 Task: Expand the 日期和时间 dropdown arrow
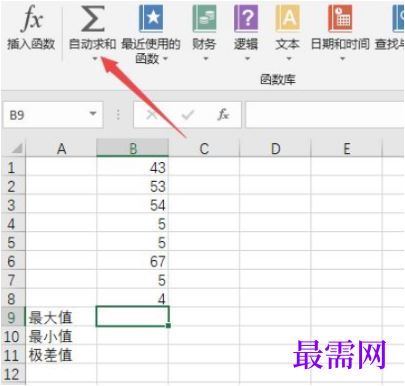click(342, 59)
